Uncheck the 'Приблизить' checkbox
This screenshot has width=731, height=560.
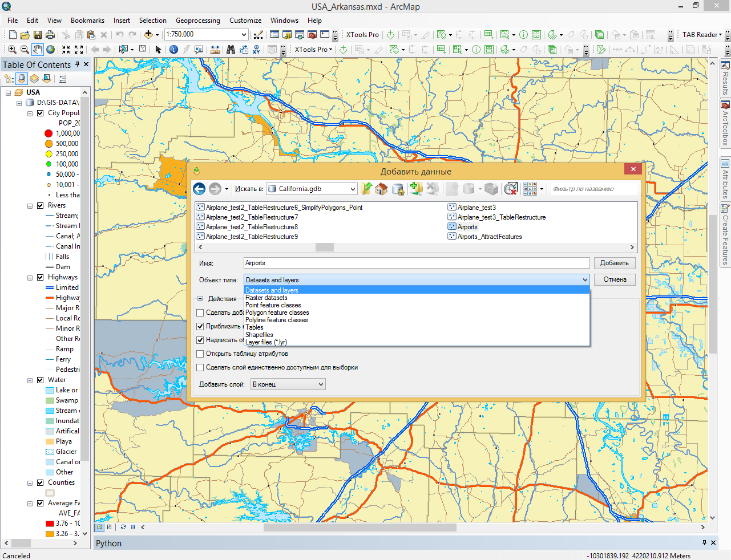coord(200,326)
